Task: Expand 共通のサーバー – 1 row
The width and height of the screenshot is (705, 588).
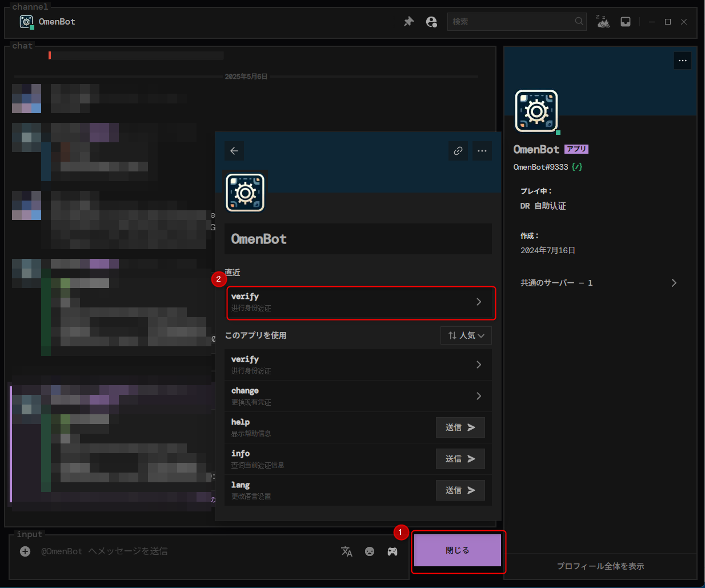Action: point(599,283)
